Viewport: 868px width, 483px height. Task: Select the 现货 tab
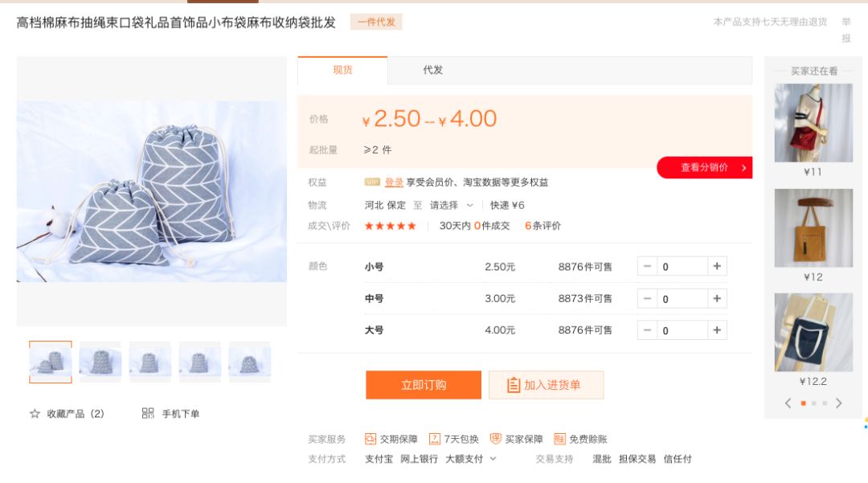pos(342,70)
